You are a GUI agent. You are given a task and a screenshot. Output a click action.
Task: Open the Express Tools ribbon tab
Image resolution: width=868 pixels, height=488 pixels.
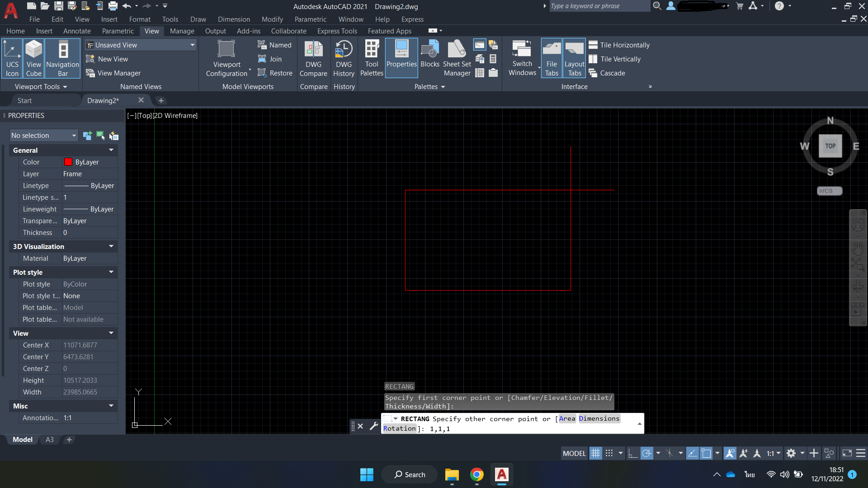click(x=337, y=31)
